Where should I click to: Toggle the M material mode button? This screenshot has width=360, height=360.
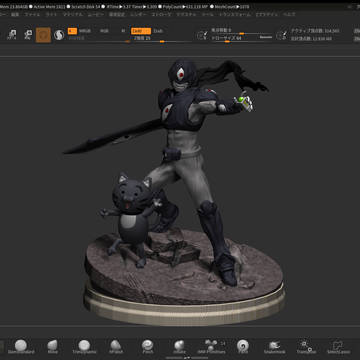tap(123, 31)
